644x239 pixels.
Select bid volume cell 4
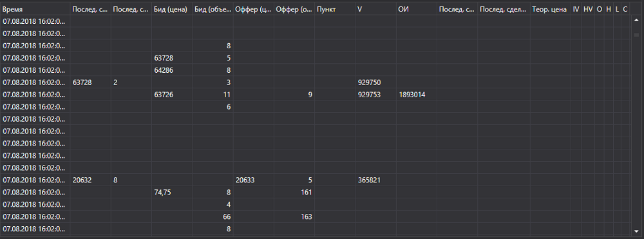(213, 204)
